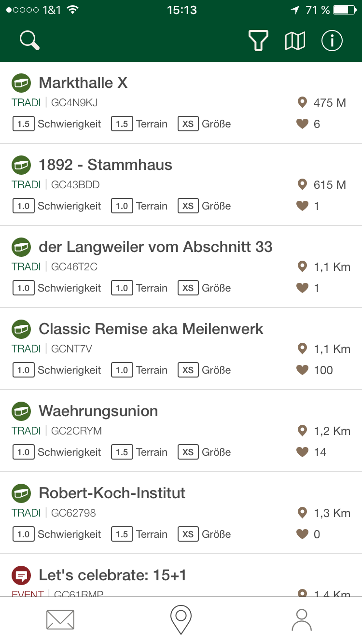
Task: Tap the Markthalle X traditional cache icon
Action: pyautogui.click(x=21, y=83)
